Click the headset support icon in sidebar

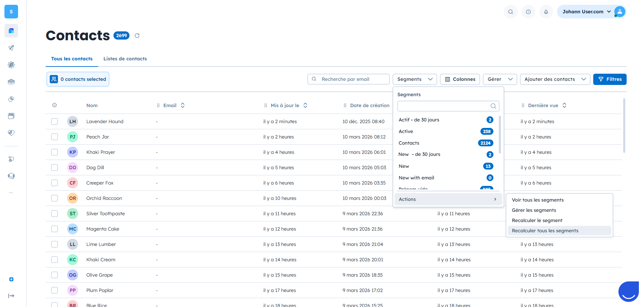(11, 176)
